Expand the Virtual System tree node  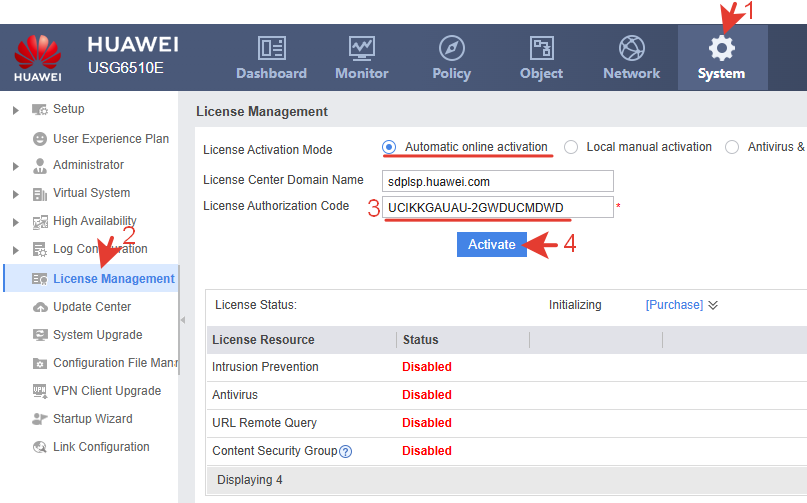(16, 194)
